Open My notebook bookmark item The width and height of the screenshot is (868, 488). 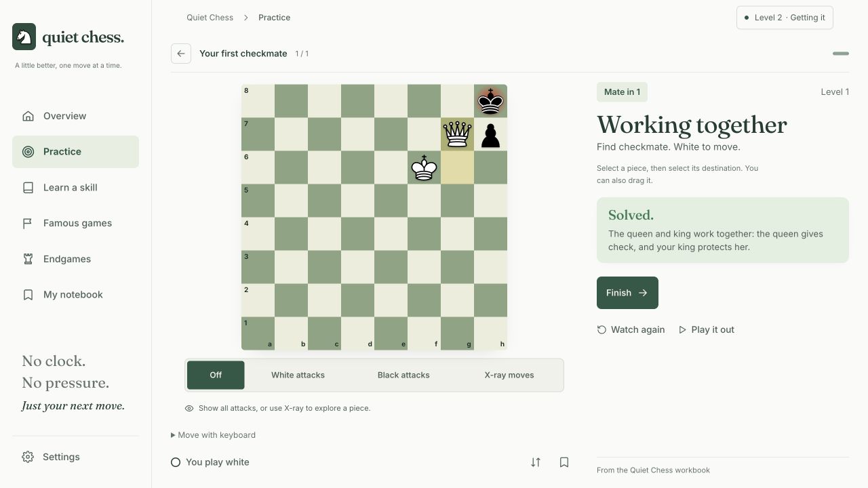pos(75,295)
